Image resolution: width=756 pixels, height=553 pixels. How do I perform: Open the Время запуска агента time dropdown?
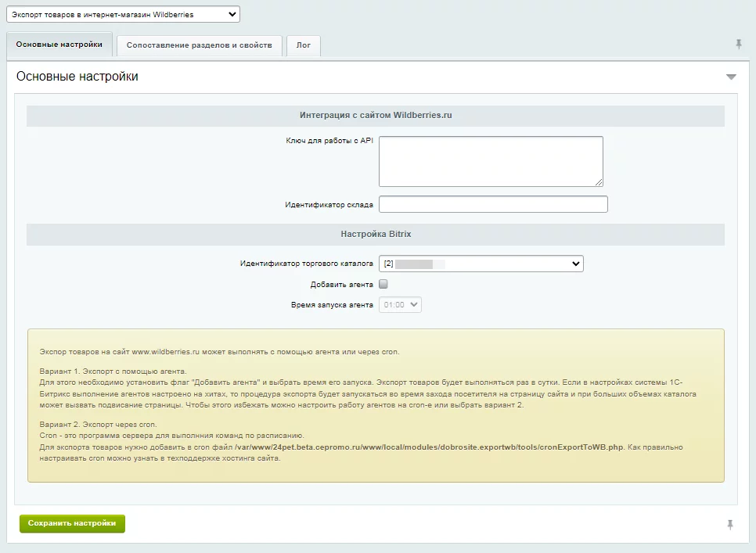point(400,305)
